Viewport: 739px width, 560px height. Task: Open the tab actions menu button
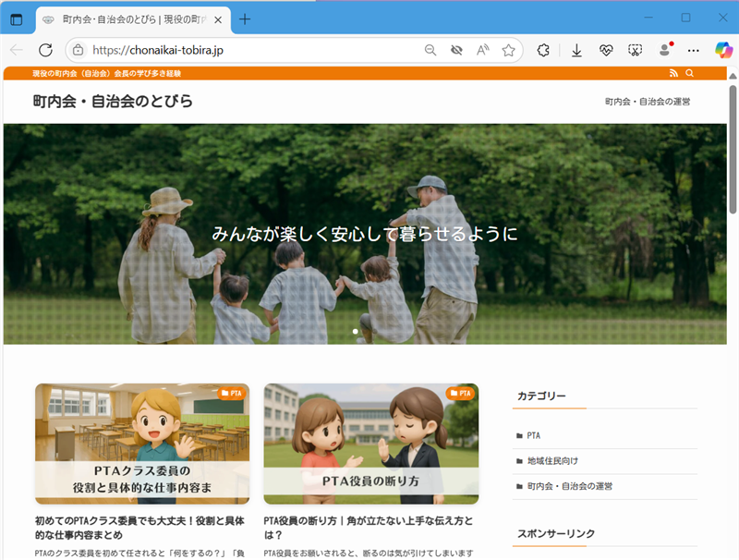[x=17, y=18]
